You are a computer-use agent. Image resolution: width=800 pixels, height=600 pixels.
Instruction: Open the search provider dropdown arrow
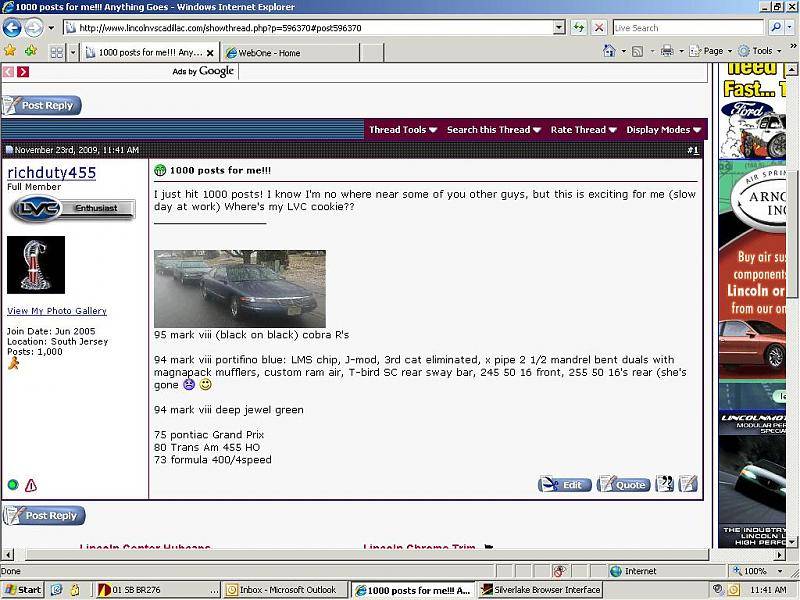(790, 28)
